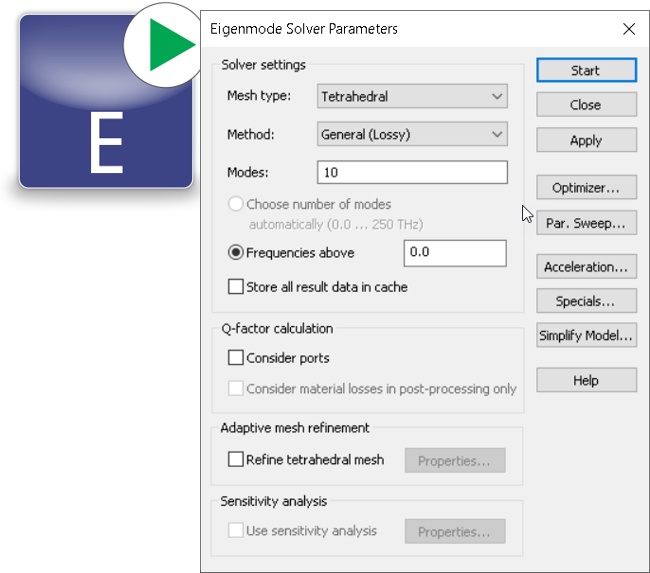Click the Eigenmode solver E icon
The height and width of the screenshot is (573, 650).
(x=105, y=110)
